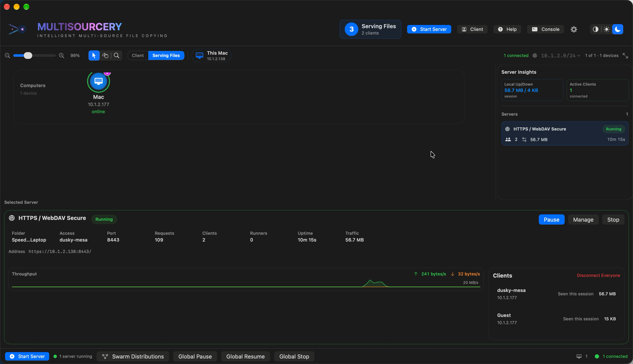The image size is (633, 364).
Task: Click the globe icon in Selected Server header
Action: pyautogui.click(x=12, y=218)
